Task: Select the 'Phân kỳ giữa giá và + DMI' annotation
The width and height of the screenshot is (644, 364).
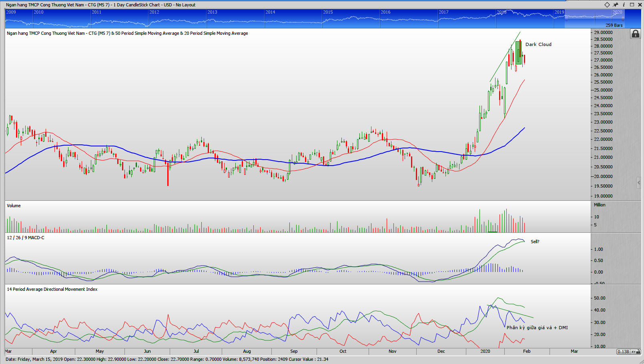Action: point(537,328)
